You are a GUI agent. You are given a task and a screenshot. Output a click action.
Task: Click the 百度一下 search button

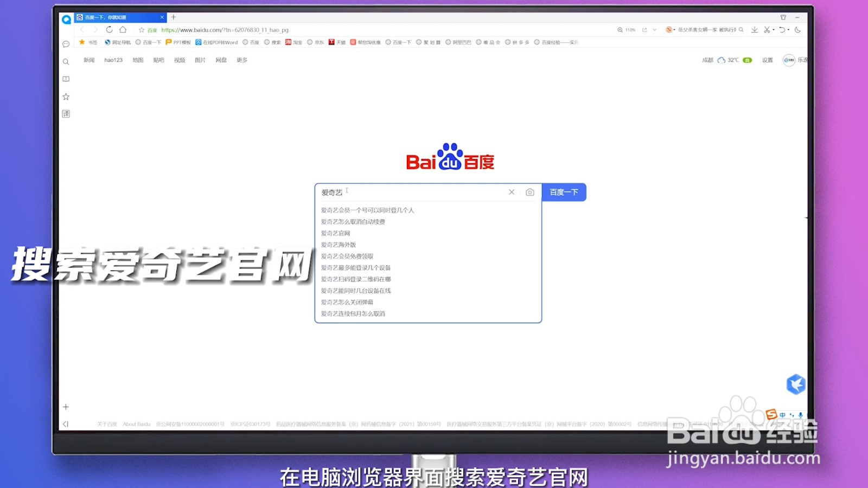(x=564, y=192)
